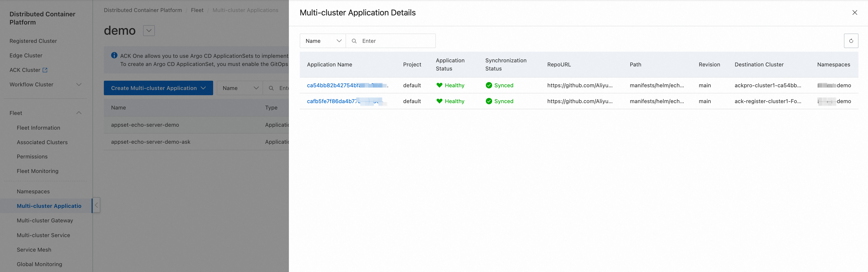Screen dimensions: 868x272
Task: Select Multi-cluster Gateway in sidebar
Action: coord(45,221)
